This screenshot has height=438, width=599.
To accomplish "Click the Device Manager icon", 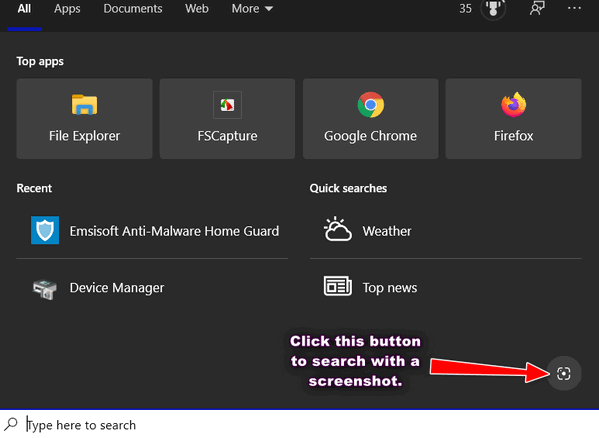I will point(45,289).
